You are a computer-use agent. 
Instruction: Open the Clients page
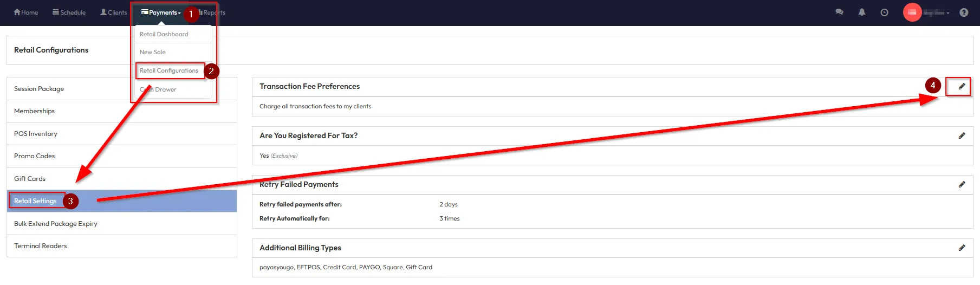click(113, 12)
